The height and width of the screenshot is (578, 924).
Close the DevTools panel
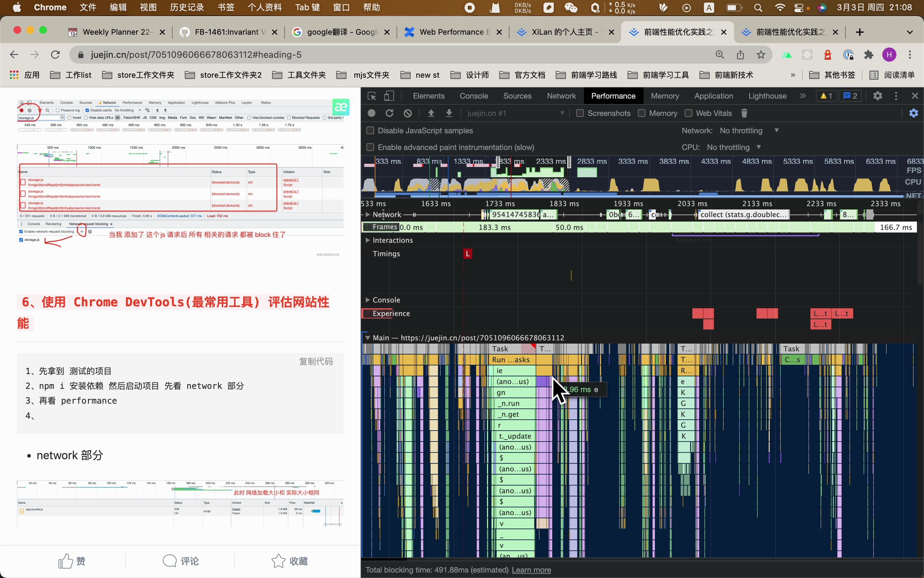(x=914, y=96)
